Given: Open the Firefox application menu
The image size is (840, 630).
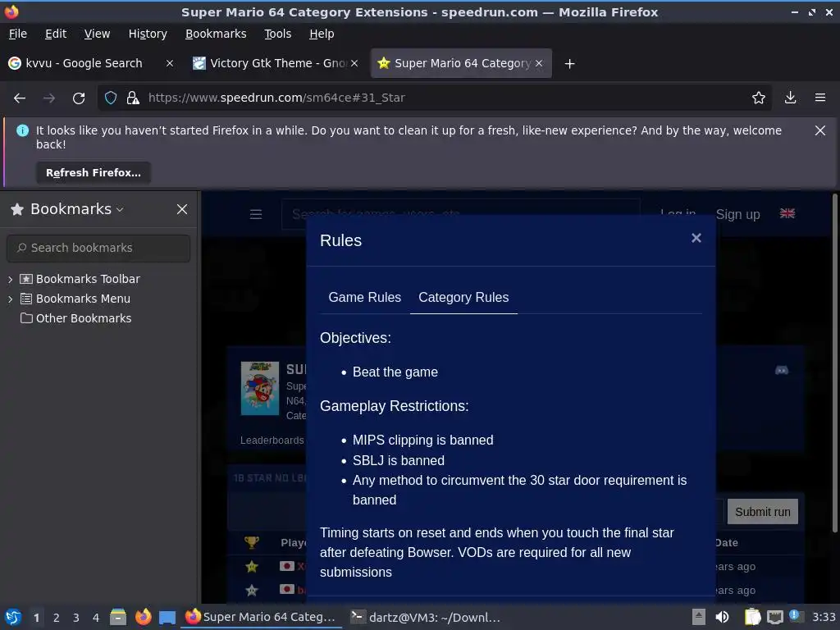Looking at the screenshot, I should point(819,98).
